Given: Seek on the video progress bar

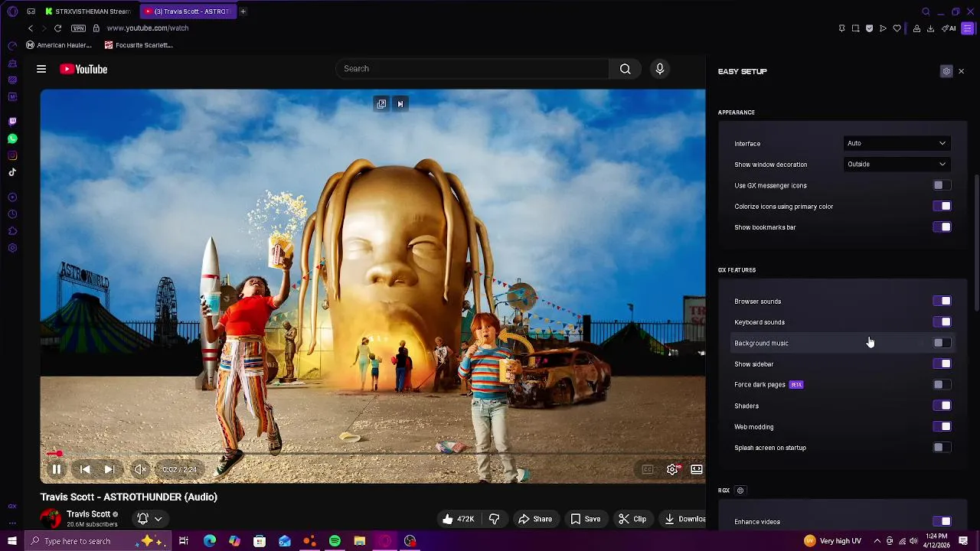Looking at the screenshot, I should [373, 454].
